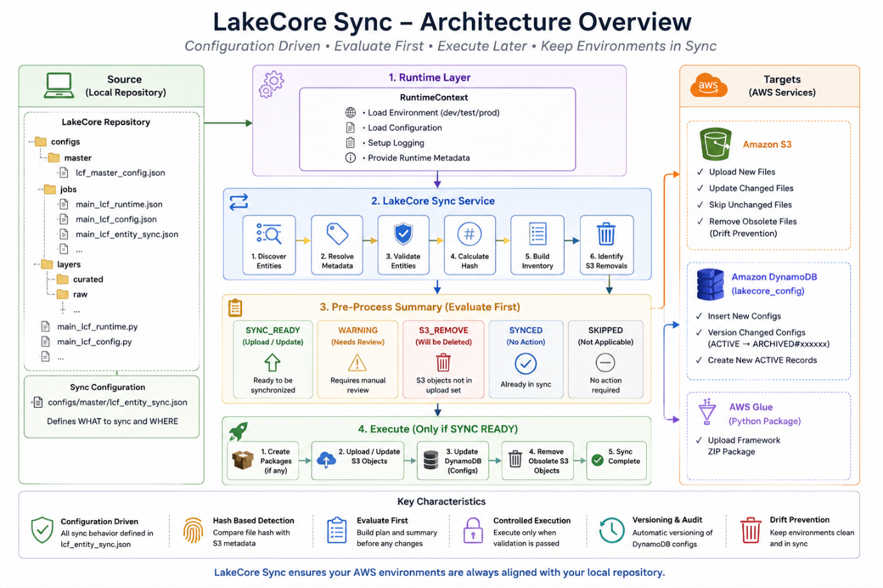Click the Configuration Driven shield check icon
The image size is (883, 588).
coord(42,530)
